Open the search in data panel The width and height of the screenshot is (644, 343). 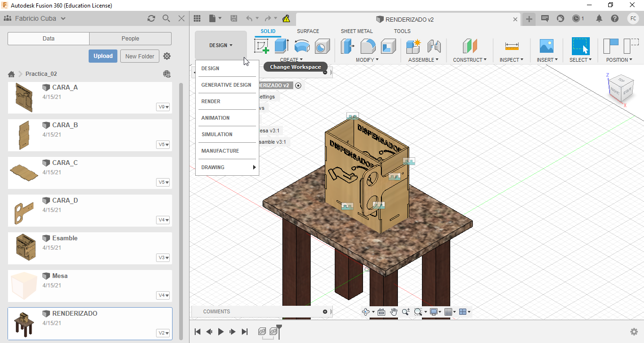click(x=166, y=18)
